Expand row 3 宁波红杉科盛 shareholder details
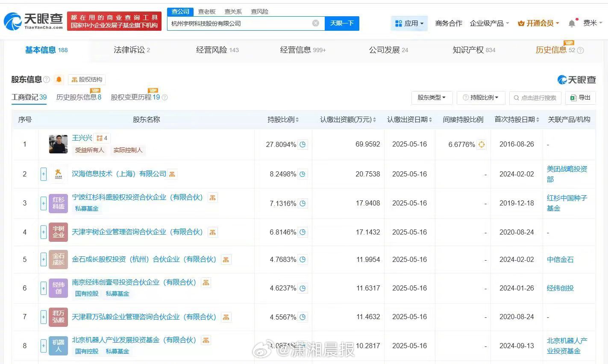Screen dimensions: 608x364 point(44,203)
